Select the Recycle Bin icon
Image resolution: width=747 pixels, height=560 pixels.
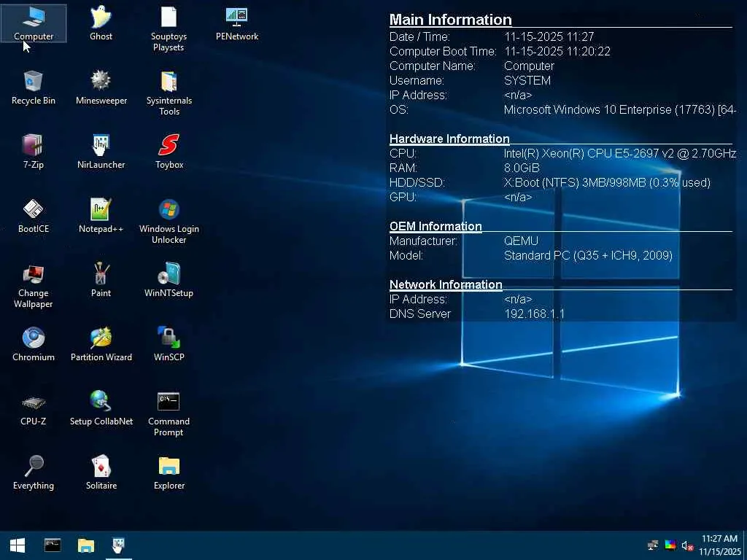(34, 87)
